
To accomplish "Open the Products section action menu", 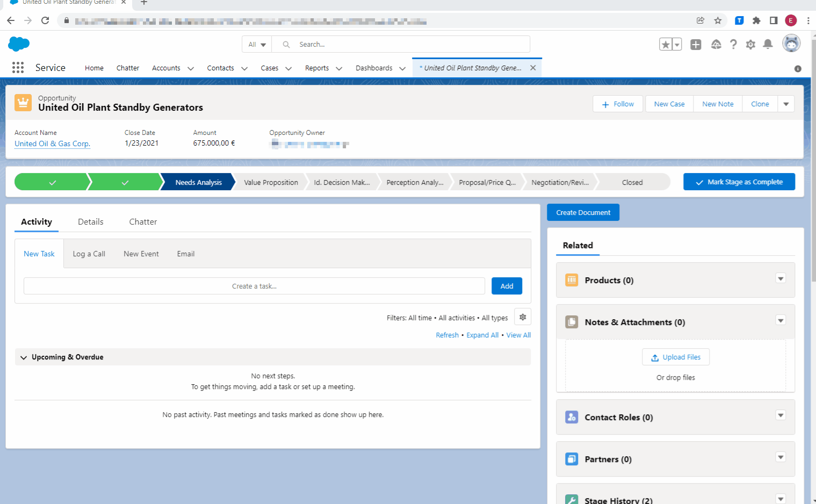I will (781, 278).
